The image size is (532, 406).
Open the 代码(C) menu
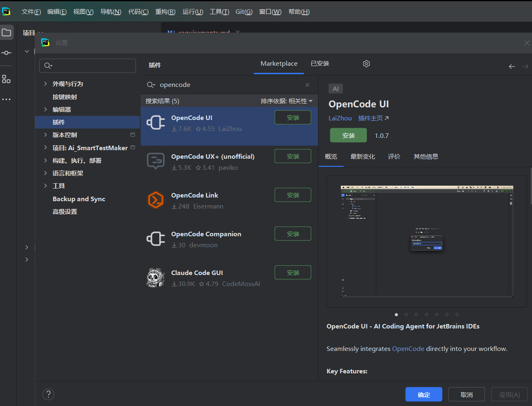[138, 12]
